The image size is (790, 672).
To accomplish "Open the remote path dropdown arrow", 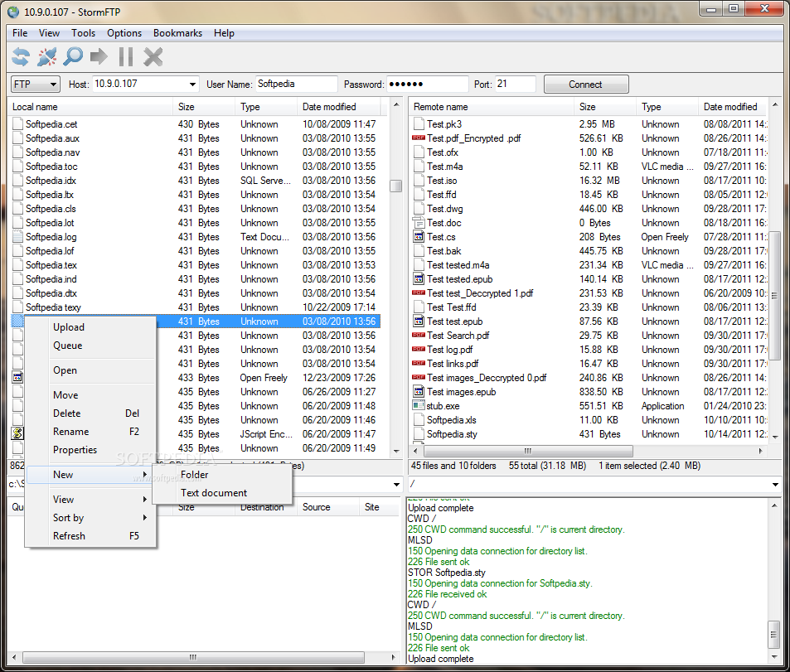I will (x=775, y=484).
